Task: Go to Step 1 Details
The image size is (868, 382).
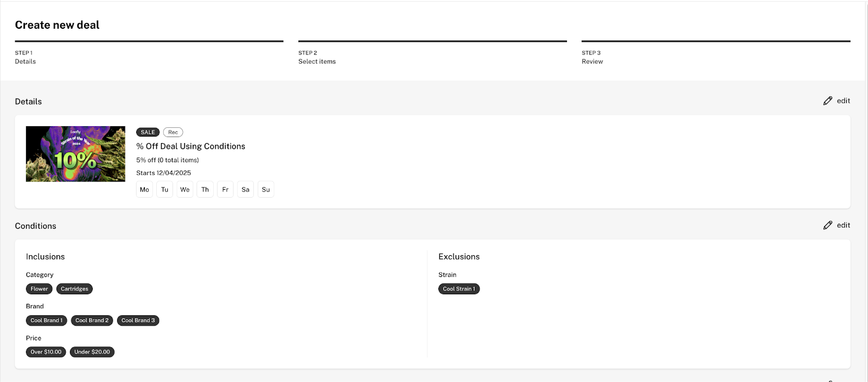Action: (25, 57)
